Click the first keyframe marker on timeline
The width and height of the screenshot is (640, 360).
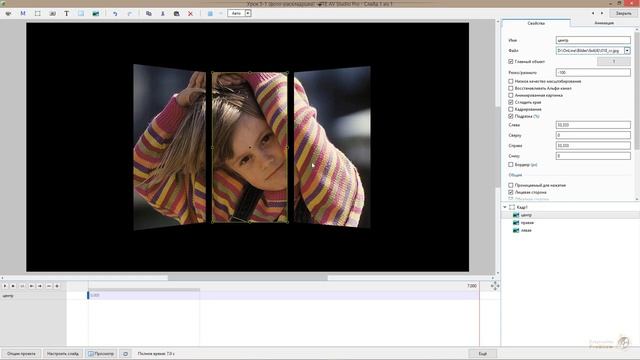(88, 295)
